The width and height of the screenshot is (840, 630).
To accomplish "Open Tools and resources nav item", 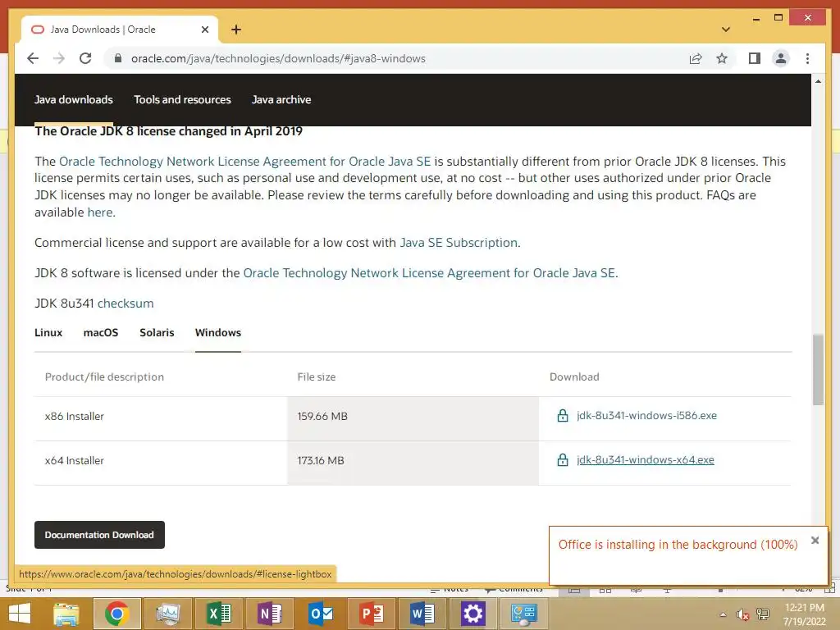I will (182, 99).
